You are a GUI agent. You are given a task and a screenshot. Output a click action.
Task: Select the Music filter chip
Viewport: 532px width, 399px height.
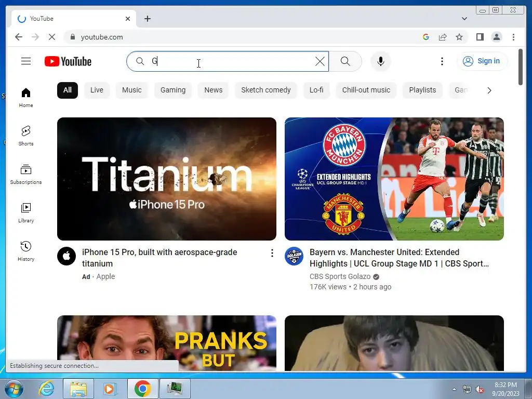pos(131,90)
